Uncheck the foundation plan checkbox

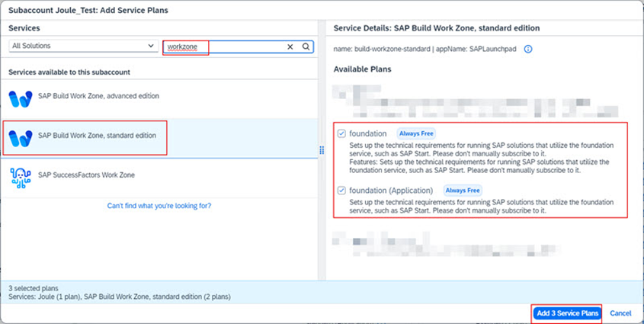341,133
